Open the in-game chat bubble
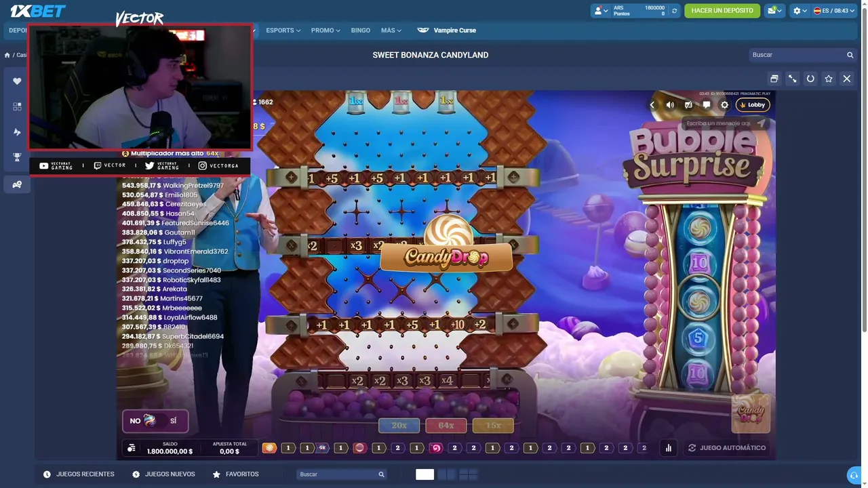 tap(707, 105)
